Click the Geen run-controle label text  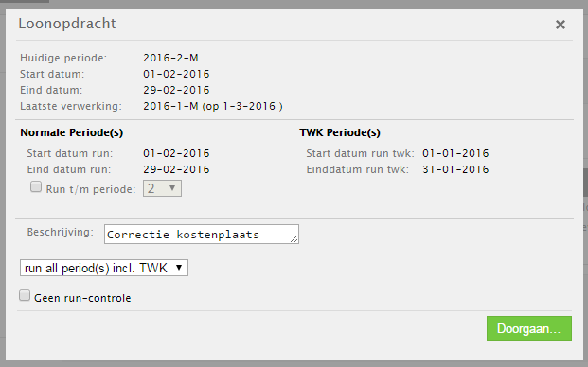point(82,298)
